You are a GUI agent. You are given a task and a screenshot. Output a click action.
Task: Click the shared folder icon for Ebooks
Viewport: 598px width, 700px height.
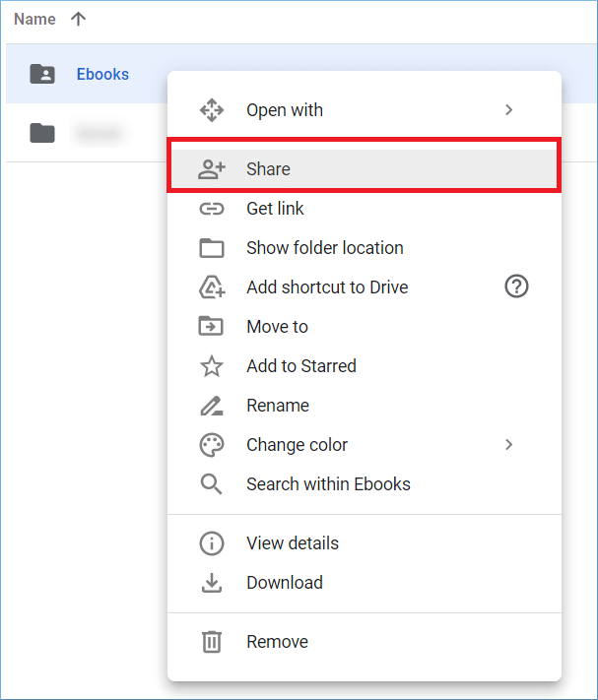(42, 74)
